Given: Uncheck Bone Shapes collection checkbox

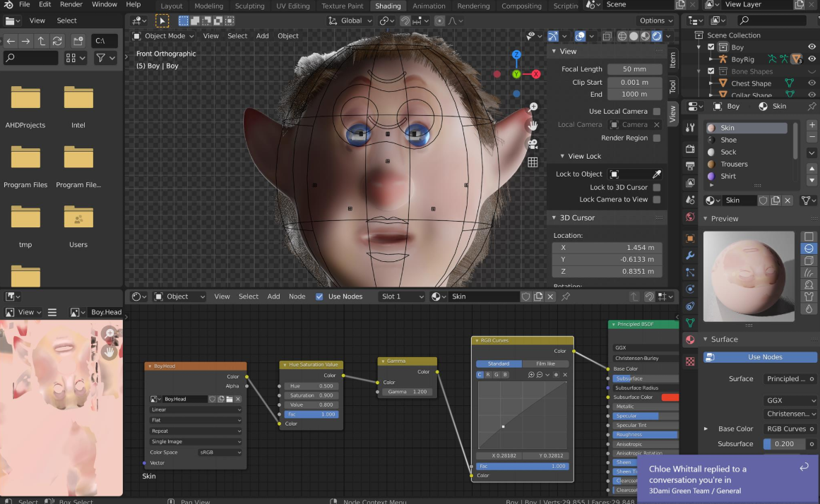Looking at the screenshot, I should (711, 71).
